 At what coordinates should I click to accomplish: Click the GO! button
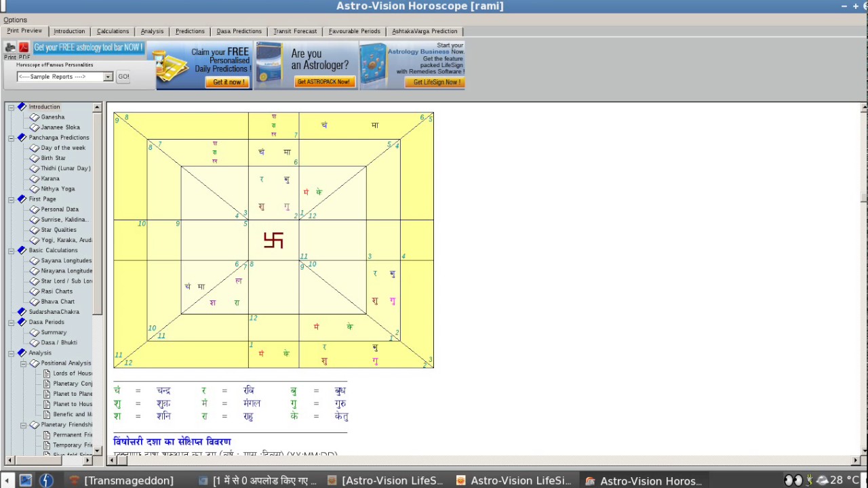coord(123,77)
